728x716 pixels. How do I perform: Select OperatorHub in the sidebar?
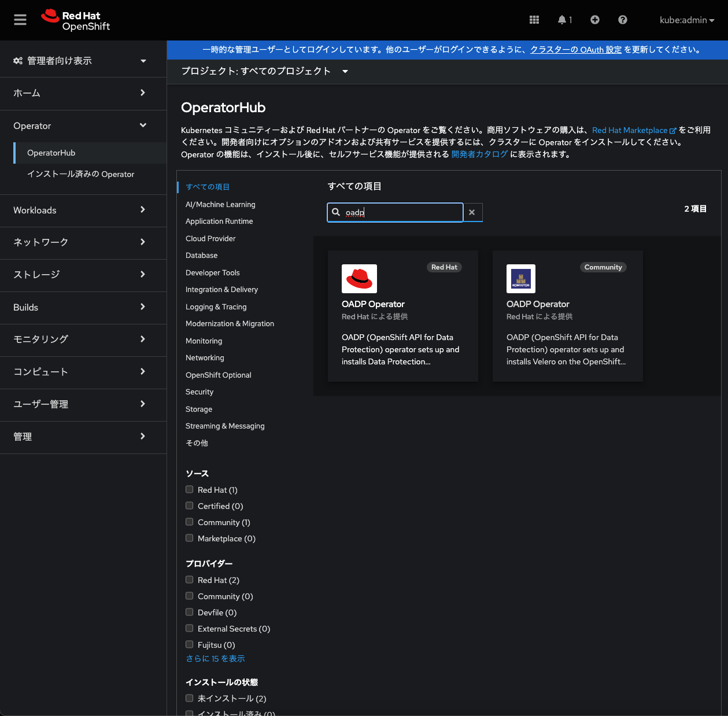point(90,153)
